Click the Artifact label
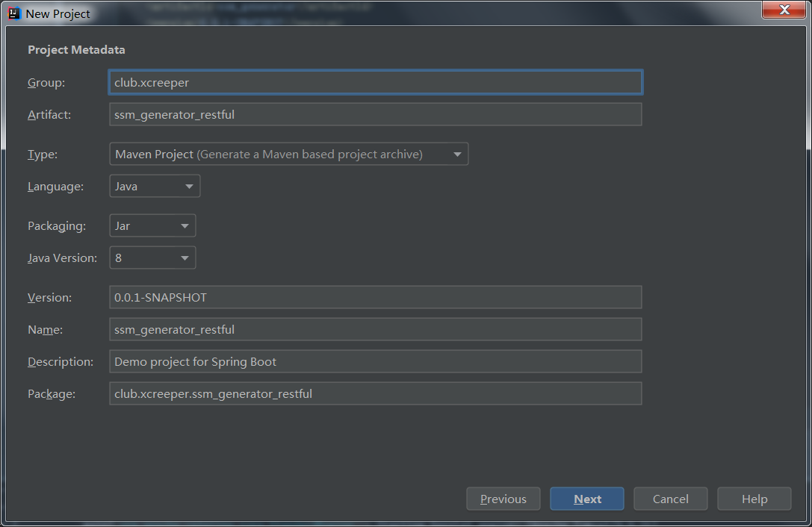Image resolution: width=812 pixels, height=527 pixels. pos(49,115)
